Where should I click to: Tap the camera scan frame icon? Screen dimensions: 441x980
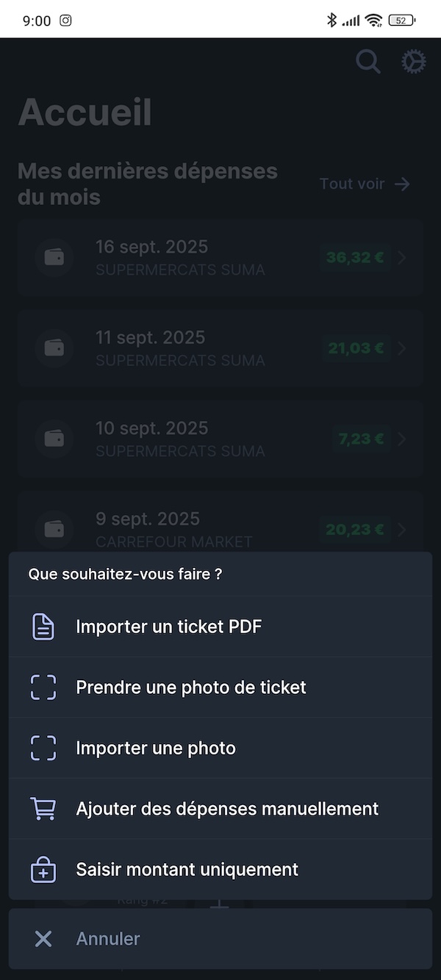click(x=43, y=688)
